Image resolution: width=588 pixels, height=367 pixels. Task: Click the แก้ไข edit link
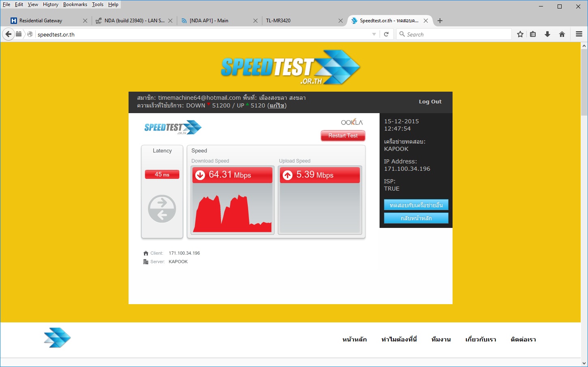[277, 105]
